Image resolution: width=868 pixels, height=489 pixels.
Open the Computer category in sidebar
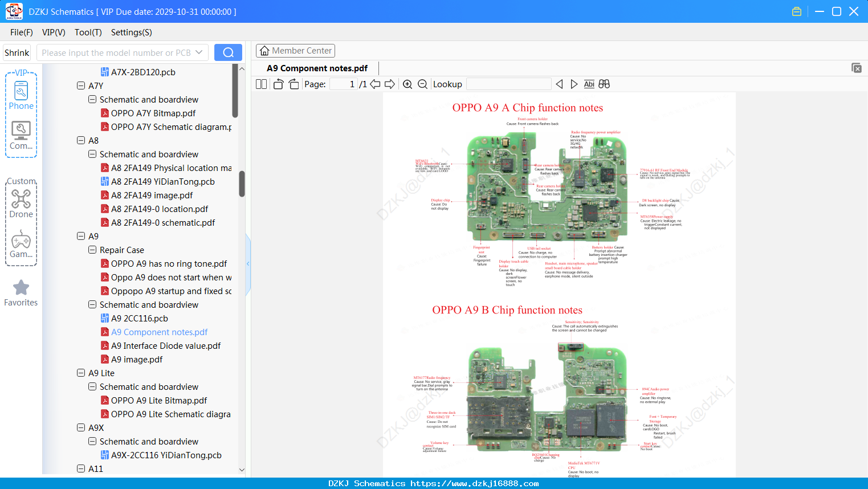[x=21, y=136]
